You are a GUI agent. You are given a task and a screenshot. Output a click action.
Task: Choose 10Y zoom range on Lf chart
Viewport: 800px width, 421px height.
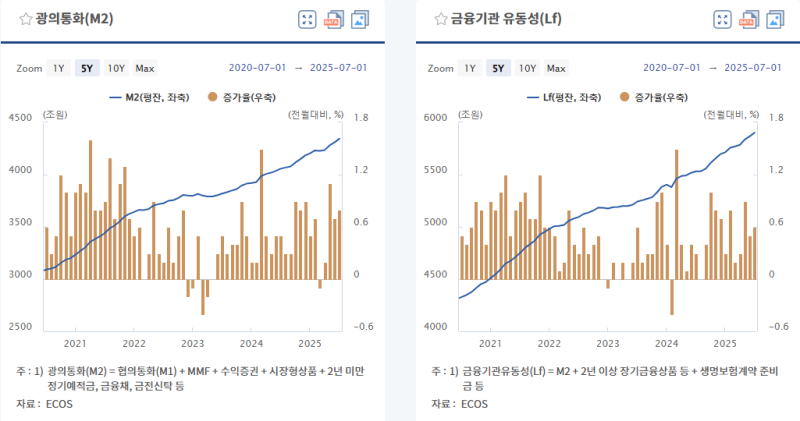pyautogui.click(x=528, y=68)
